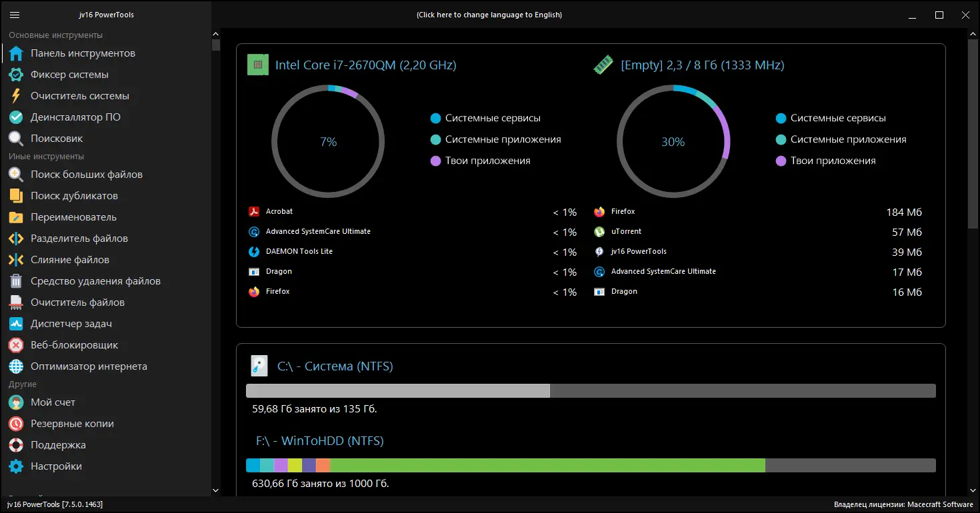Click the main panel scroll up arrow
980x513 pixels.
(x=973, y=34)
